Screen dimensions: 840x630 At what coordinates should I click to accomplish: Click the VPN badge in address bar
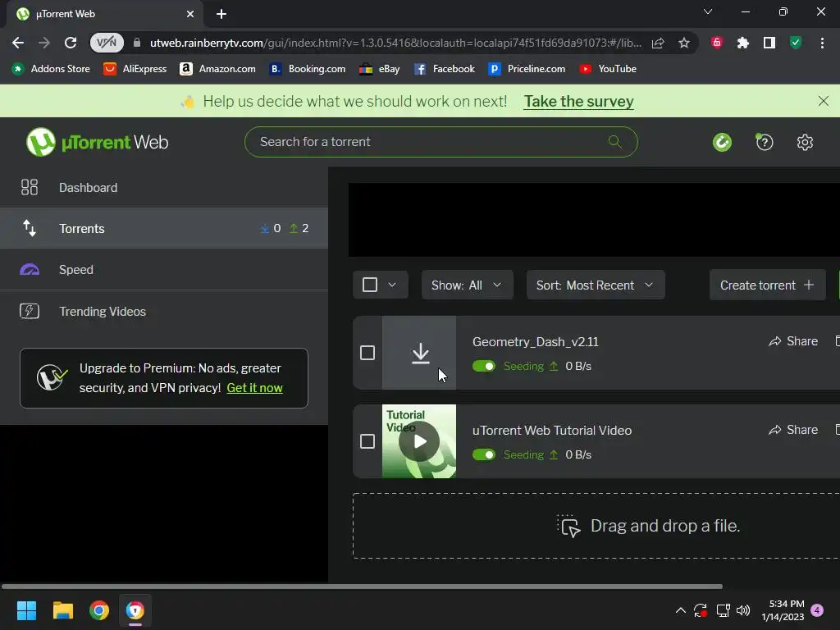click(107, 43)
